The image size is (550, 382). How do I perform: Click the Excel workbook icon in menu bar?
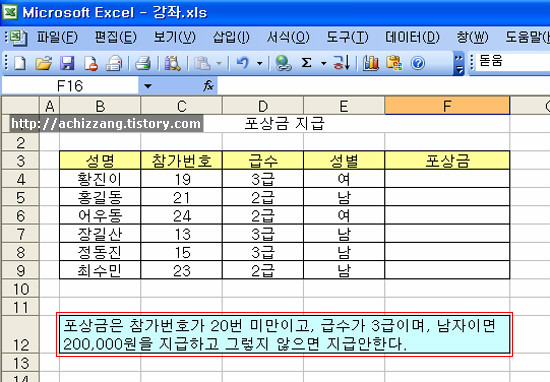coord(18,37)
